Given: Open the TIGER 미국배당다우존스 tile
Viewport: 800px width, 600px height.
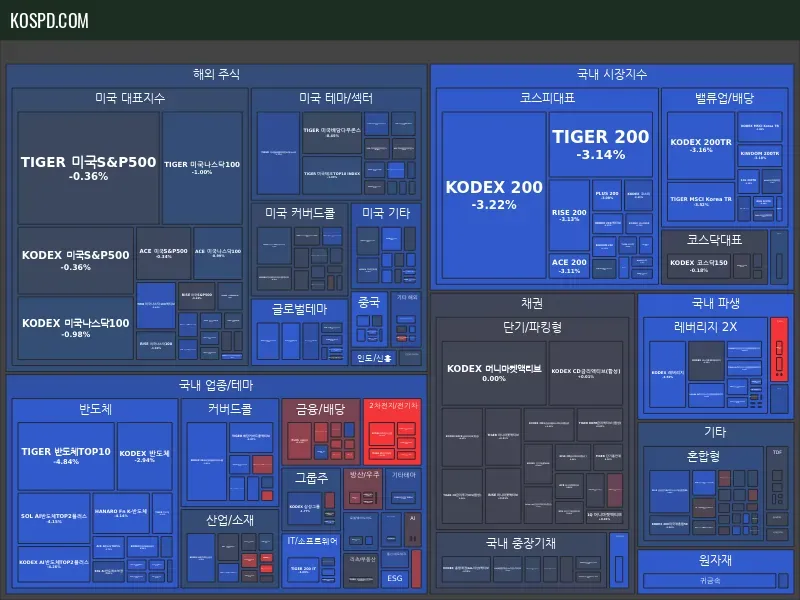Looking at the screenshot, I should point(332,133).
